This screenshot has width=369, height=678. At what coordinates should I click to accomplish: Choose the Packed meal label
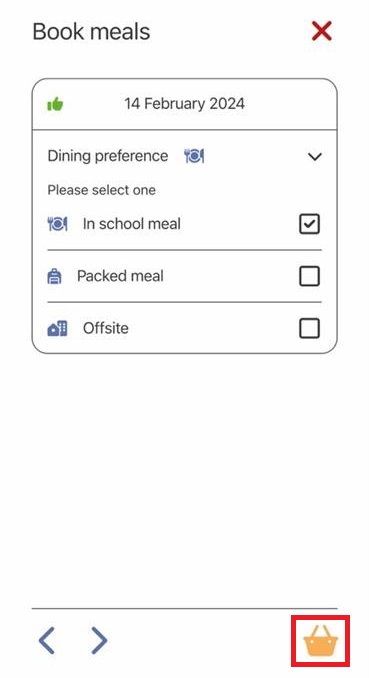[120, 276]
